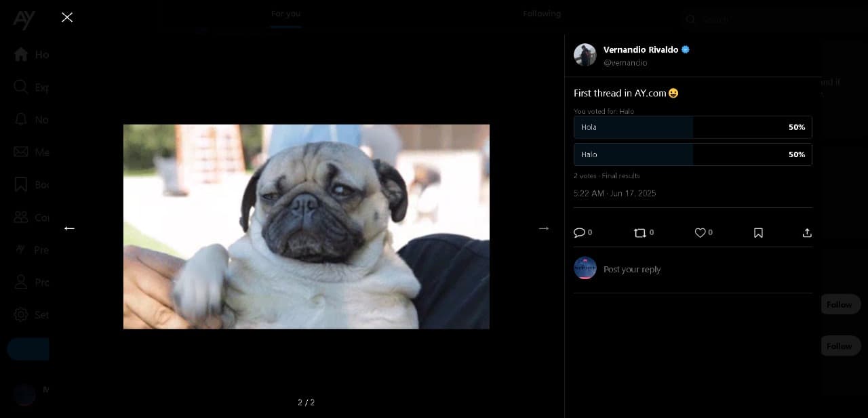Open Notifications bell icon
This screenshot has height=418, width=868.
[x=21, y=119]
